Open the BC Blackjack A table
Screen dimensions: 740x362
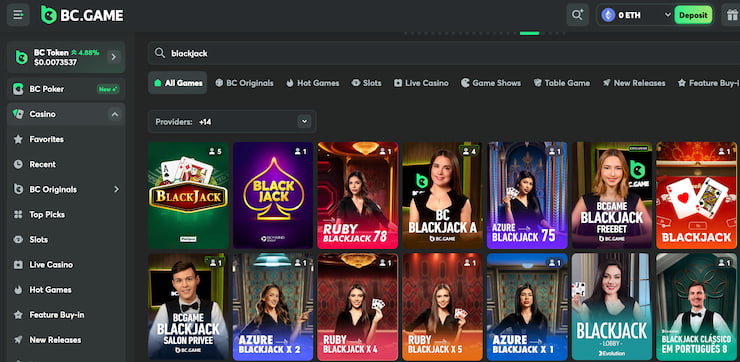tap(442, 195)
